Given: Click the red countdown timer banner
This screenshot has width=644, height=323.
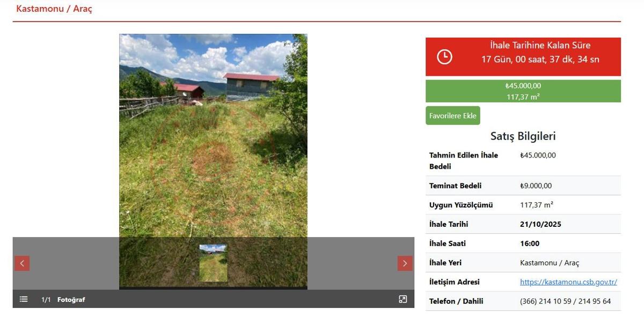Looking at the screenshot, I should tap(523, 56).
